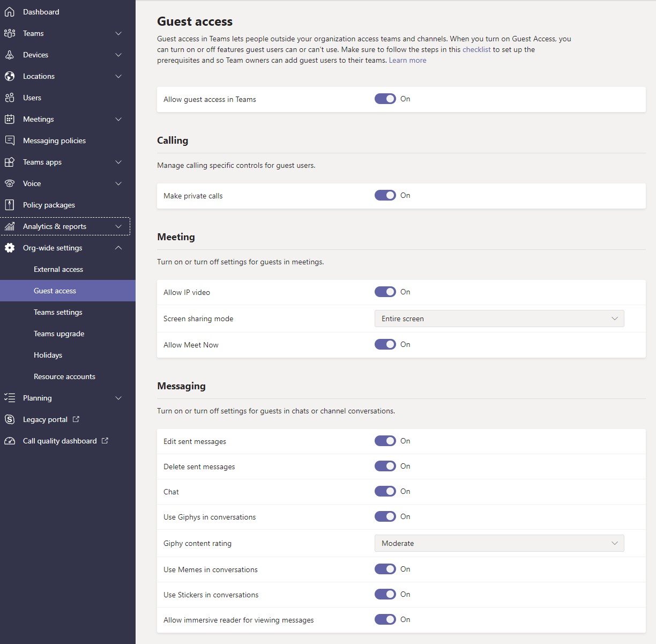Open the Giphy content rating dropdown
This screenshot has height=644, width=656.
click(x=498, y=543)
